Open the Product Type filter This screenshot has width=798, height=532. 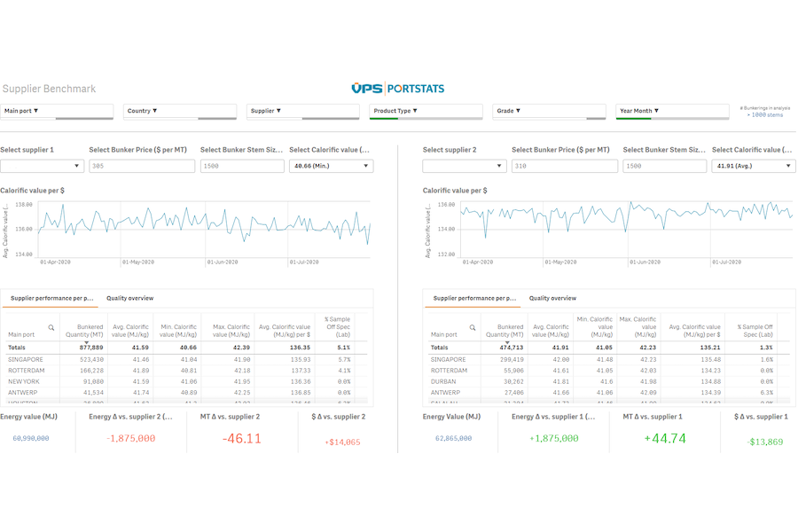point(426,111)
